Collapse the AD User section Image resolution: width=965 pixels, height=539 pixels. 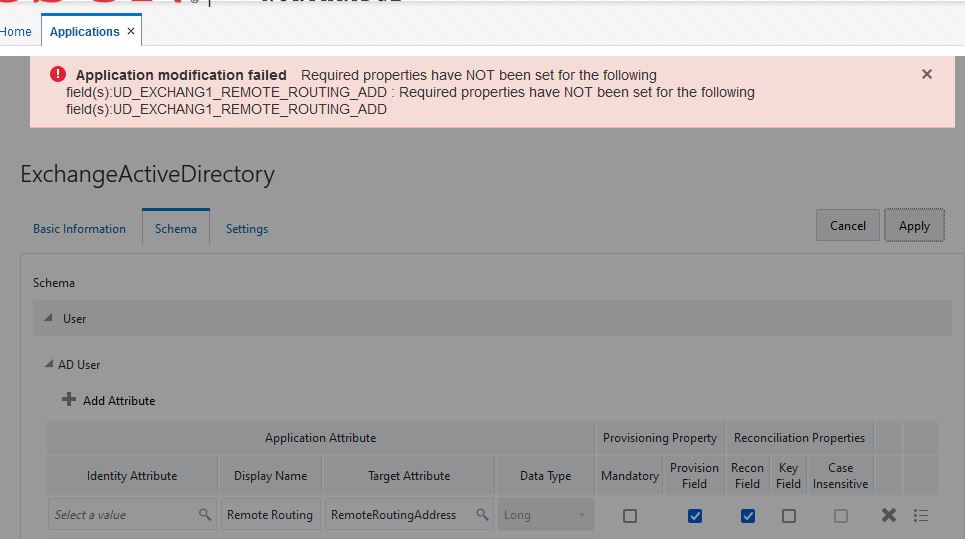49,364
